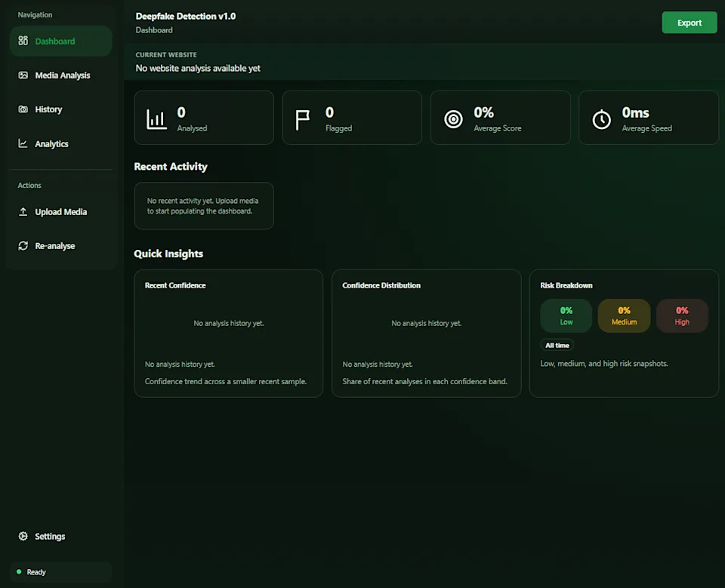This screenshot has width=725, height=588.
Task: Switch to the Analytics view label
Action: pyautogui.click(x=52, y=143)
